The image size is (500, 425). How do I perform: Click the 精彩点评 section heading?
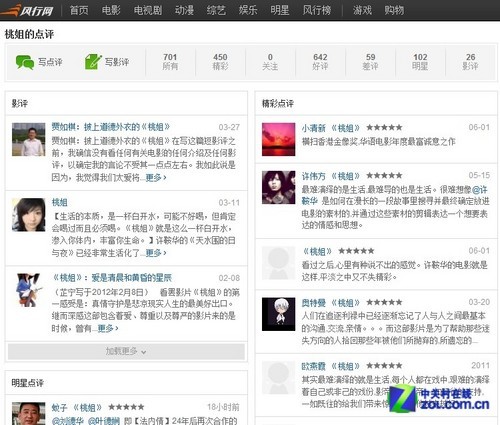click(278, 104)
